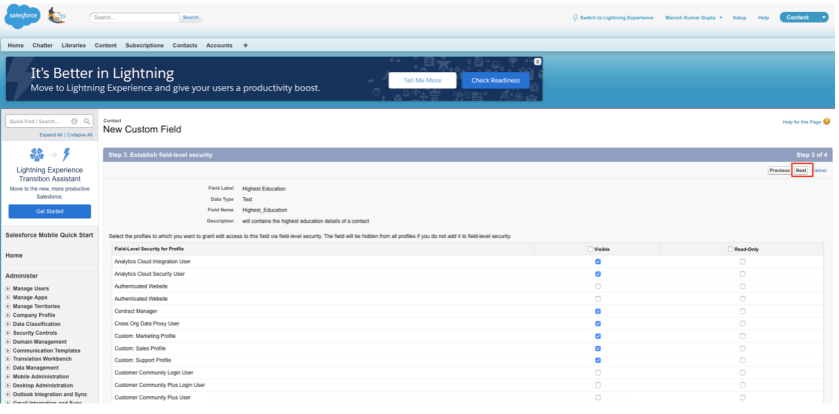Click the Expand All link in sidebar
This screenshot has height=414, width=839.
(51, 134)
